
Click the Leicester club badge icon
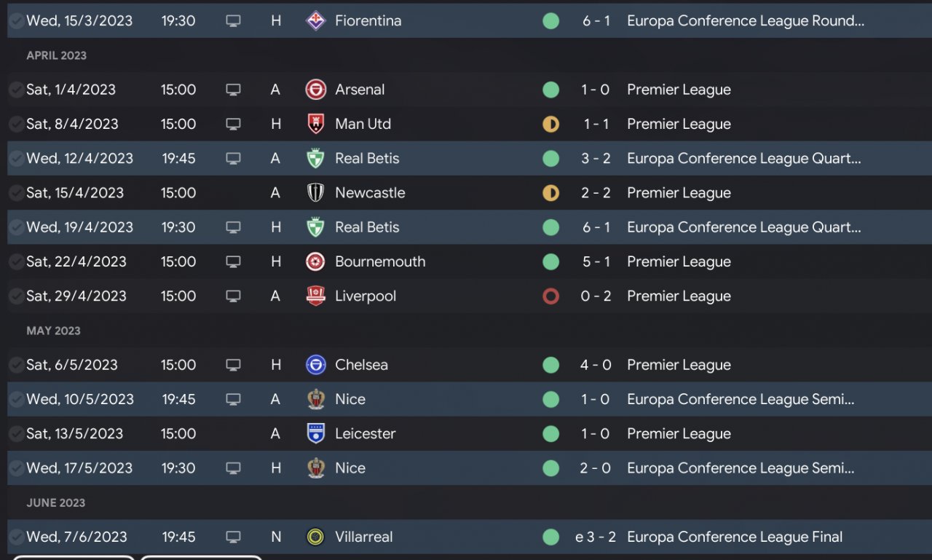(x=315, y=434)
